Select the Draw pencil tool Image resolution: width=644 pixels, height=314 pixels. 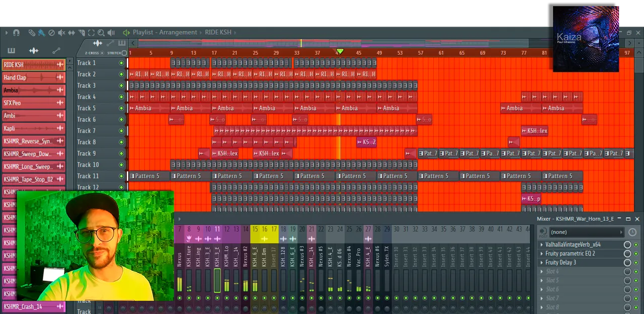tap(32, 33)
